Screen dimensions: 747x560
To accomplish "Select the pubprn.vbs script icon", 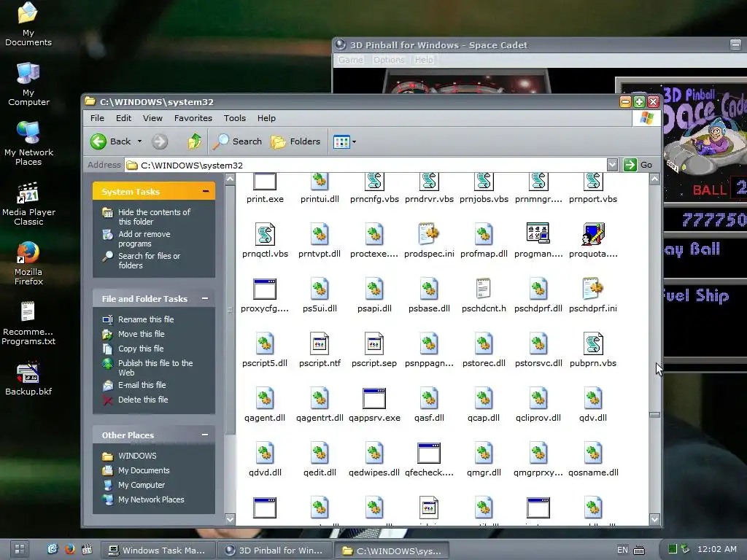I will click(x=593, y=343).
